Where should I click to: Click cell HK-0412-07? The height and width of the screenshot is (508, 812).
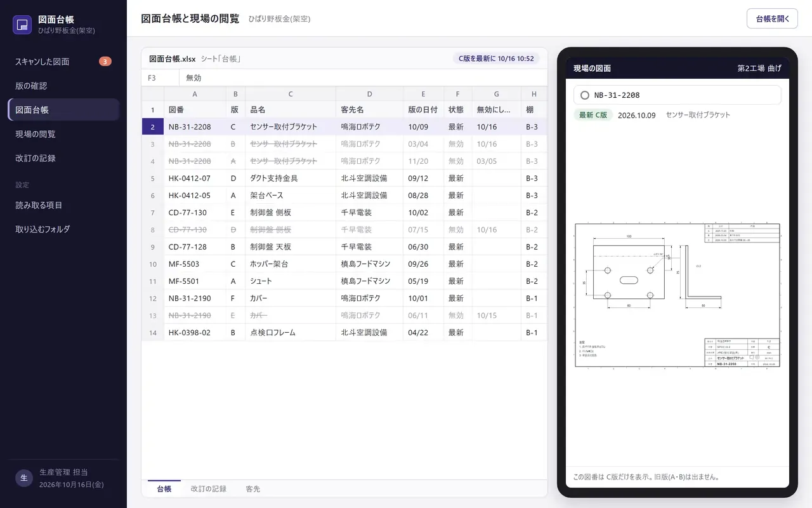point(195,178)
